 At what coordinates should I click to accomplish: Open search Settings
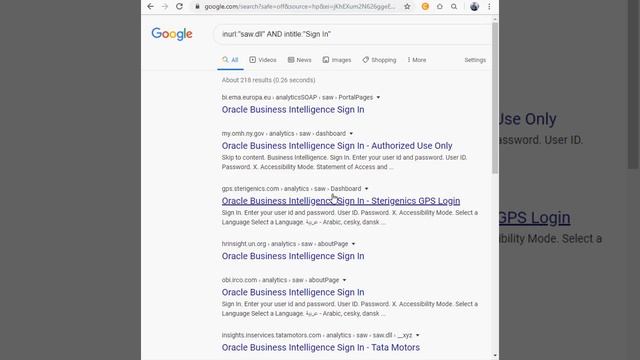pos(475,60)
